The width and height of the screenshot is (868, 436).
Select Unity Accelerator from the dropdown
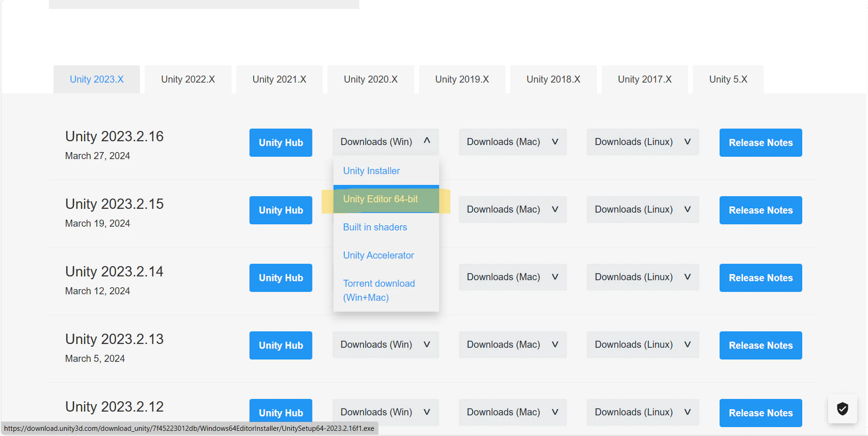(x=386, y=255)
